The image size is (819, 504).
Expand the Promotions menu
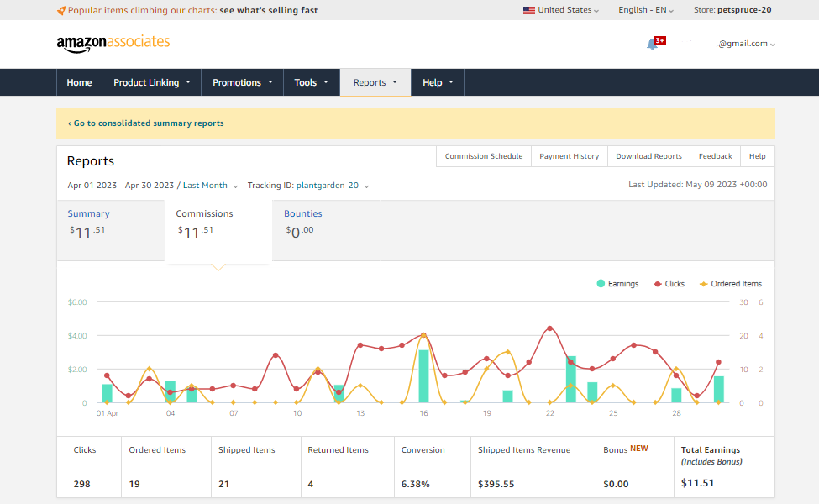[x=243, y=82]
